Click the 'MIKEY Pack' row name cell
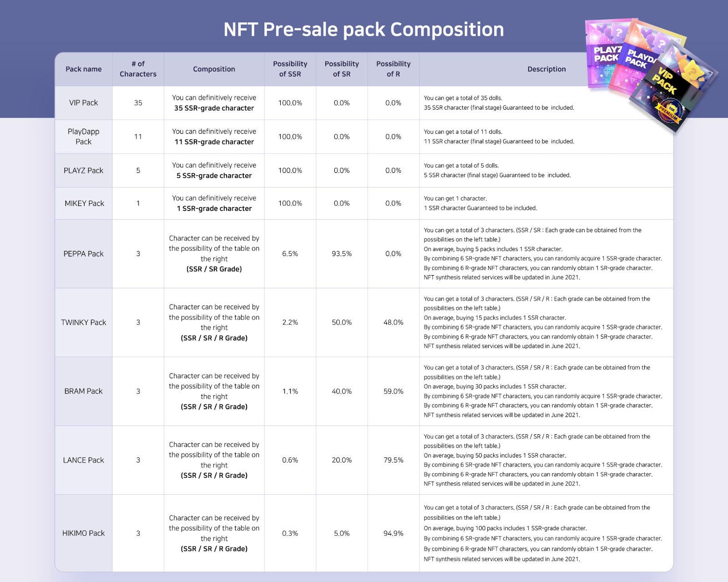This screenshot has height=582, width=728. click(x=84, y=203)
